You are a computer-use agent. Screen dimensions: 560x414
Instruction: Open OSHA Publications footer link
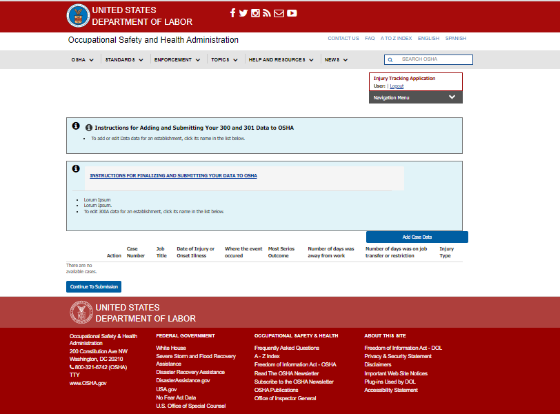[276, 390]
